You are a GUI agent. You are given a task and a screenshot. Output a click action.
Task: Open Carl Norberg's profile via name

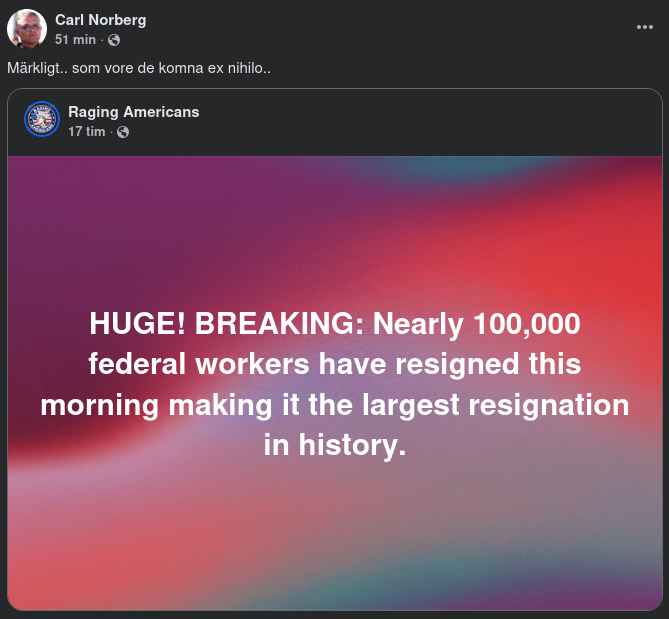click(101, 20)
